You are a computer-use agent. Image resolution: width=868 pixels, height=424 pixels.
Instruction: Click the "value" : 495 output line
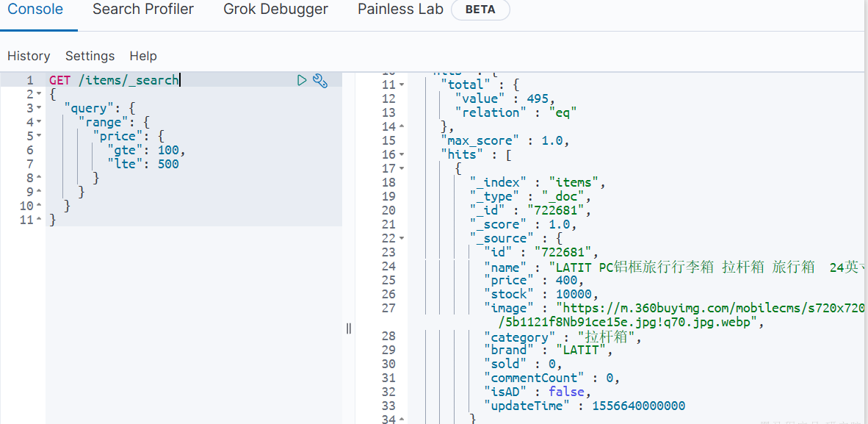504,98
